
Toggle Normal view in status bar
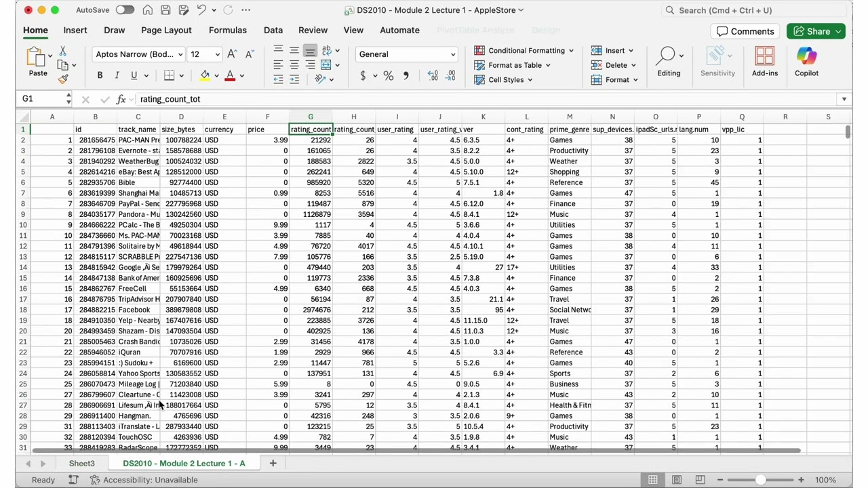pos(652,480)
